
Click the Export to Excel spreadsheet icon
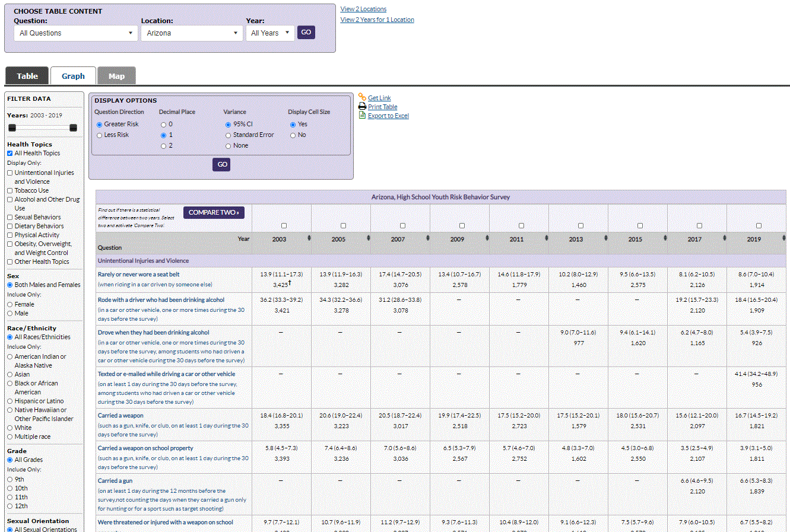click(362, 115)
